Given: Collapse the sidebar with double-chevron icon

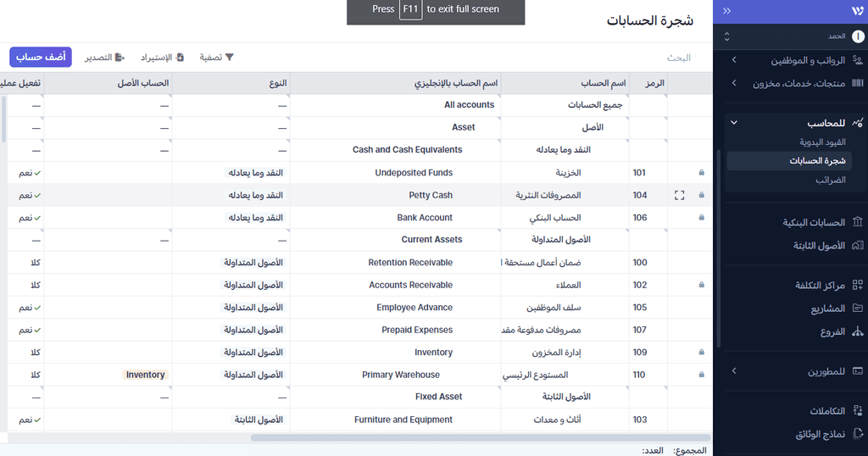Looking at the screenshot, I should pos(726,10).
